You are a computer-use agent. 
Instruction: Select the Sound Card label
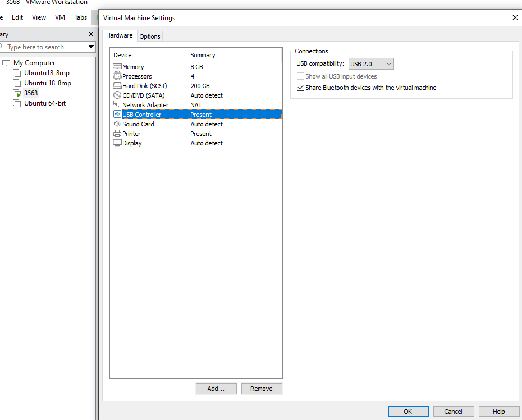coord(138,124)
